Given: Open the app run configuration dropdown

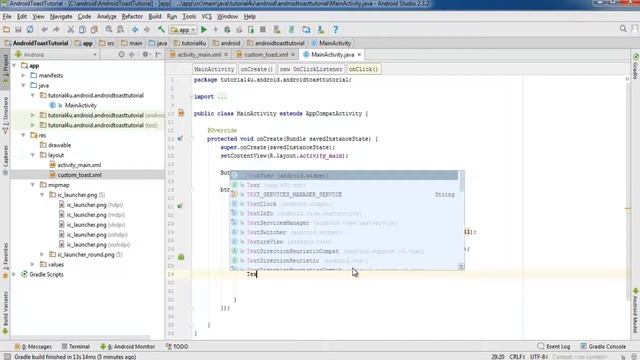Looking at the screenshot, I should [x=183, y=30].
